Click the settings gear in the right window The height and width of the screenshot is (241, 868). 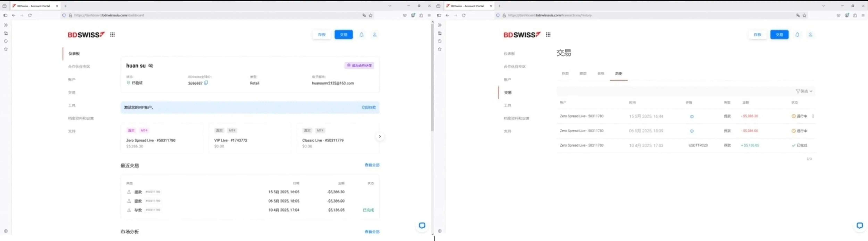tap(440, 231)
